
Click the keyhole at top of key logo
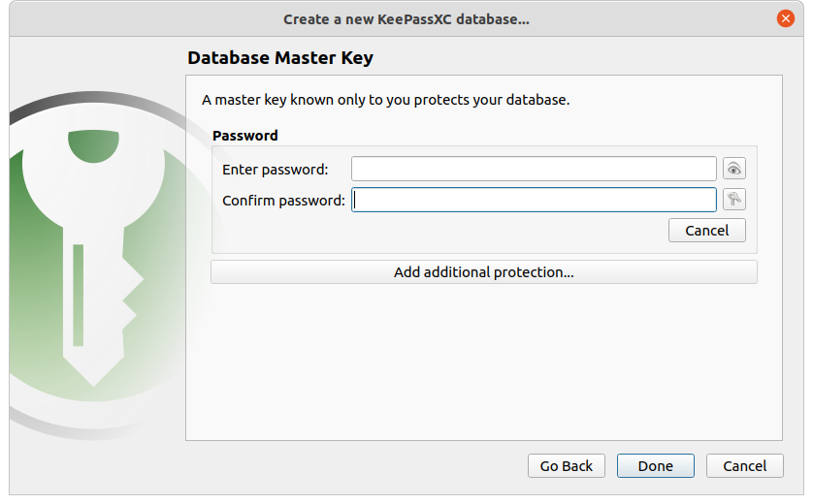pos(94,145)
